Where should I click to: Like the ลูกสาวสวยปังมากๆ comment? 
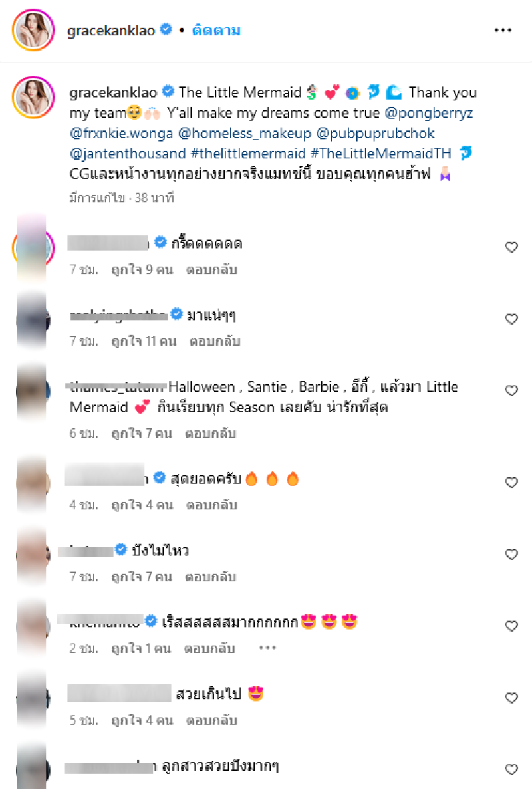coord(511,769)
